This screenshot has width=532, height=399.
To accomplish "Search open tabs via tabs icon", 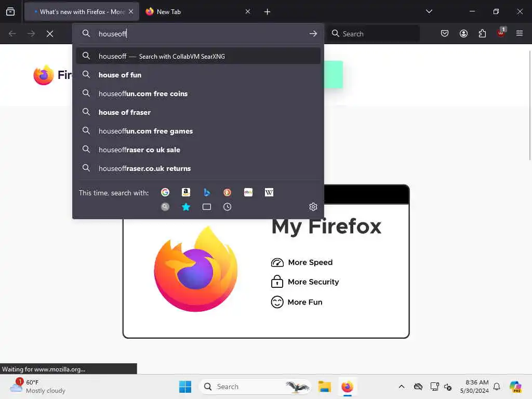I will click(207, 207).
